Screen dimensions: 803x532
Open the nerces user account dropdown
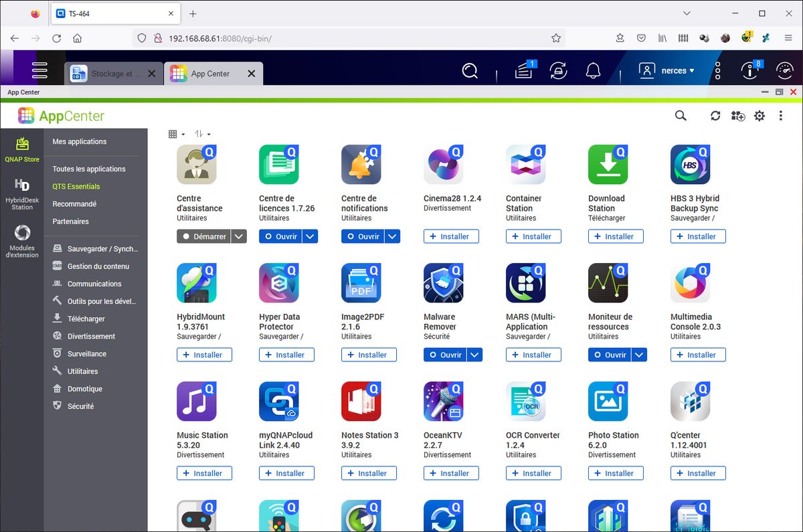[x=666, y=70]
